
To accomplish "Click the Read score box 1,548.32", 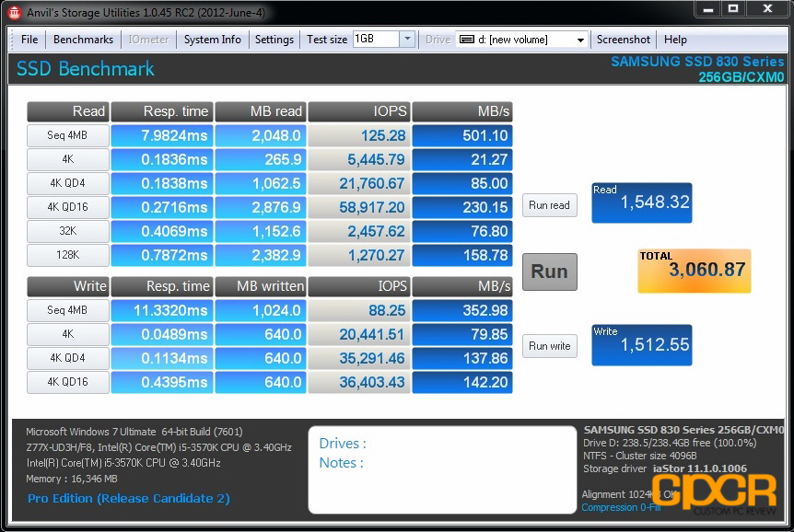I will pyautogui.click(x=642, y=202).
